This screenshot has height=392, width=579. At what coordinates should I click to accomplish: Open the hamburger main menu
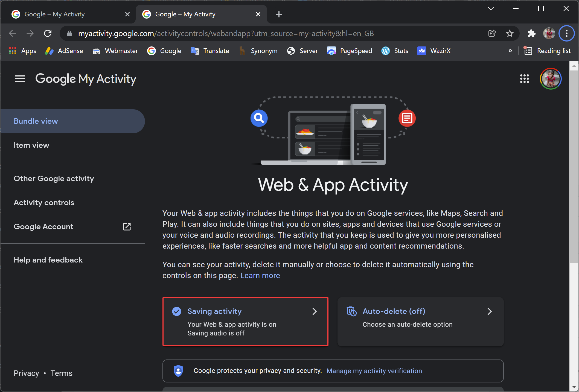[x=20, y=79]
